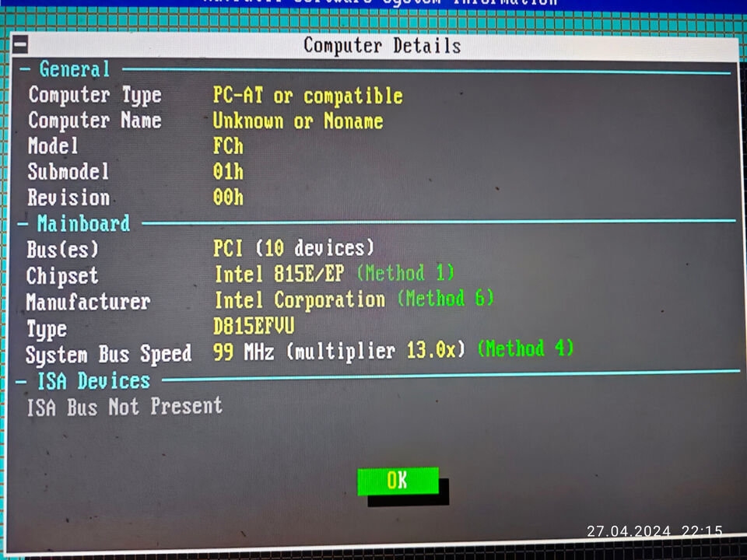Click the Submodel label

tap(68, 171)
